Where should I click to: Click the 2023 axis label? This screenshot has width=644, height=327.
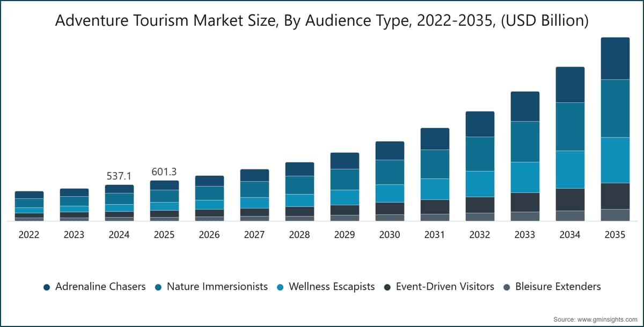[x=74, y=235]
